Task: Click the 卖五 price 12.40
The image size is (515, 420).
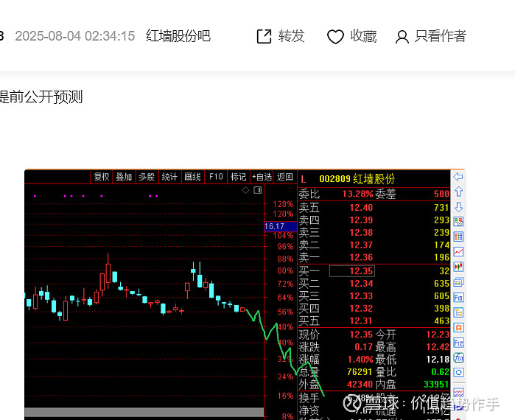Action: (x=361, y=208)
